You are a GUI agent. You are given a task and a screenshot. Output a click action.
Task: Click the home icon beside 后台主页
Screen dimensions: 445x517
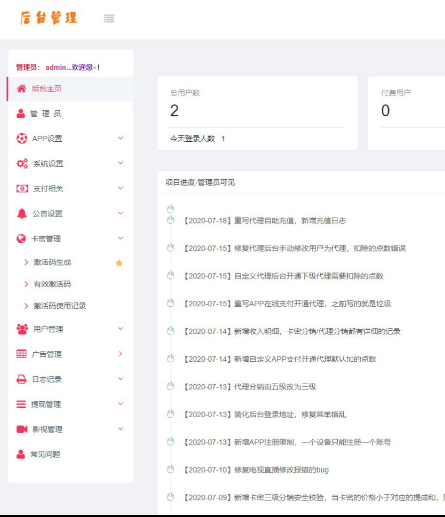click(x=22, y=89)
